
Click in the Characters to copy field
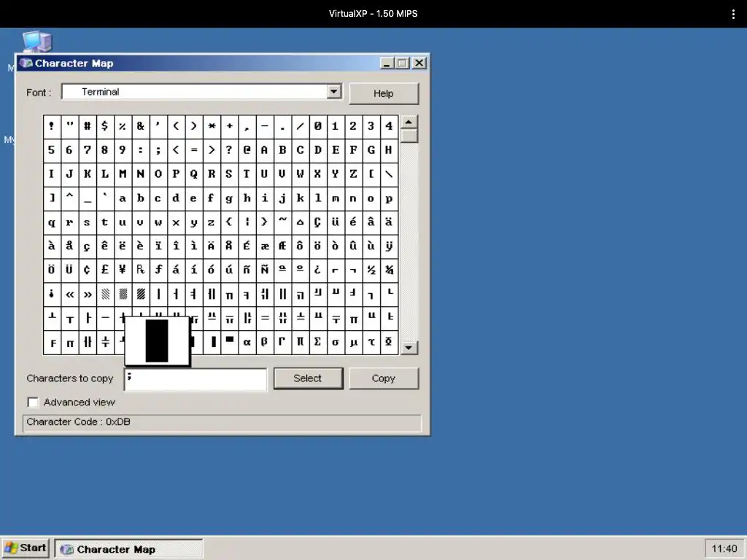click(196, 379)
